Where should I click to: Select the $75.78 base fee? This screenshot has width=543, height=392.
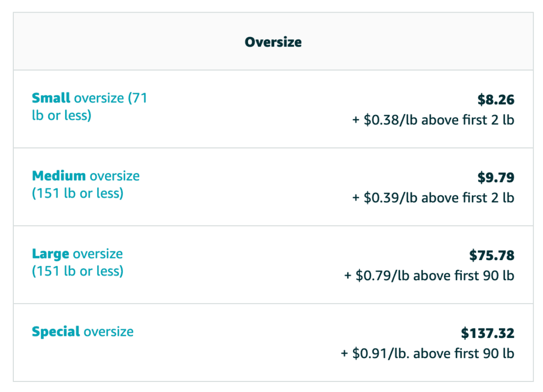492,255
